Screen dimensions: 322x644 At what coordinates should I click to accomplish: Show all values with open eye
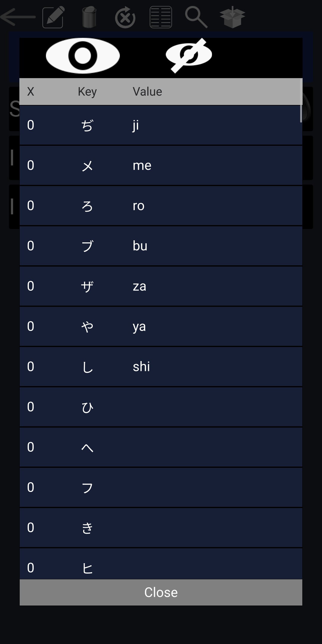point(83,56)
